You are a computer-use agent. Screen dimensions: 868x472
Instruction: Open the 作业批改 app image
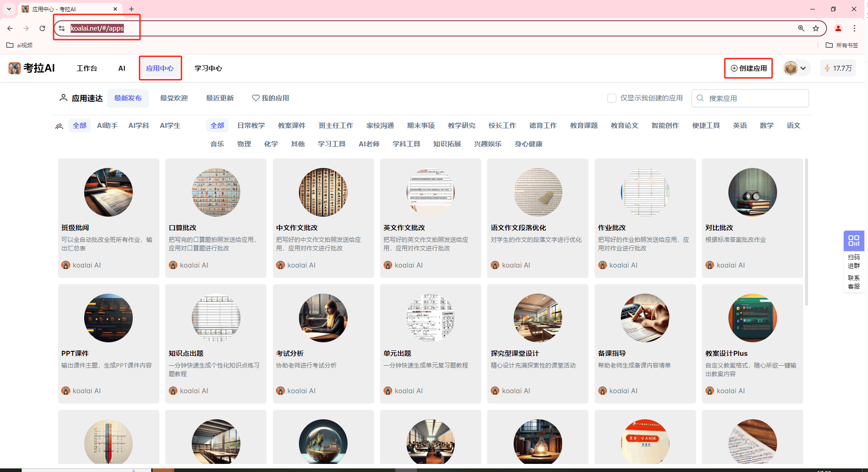click(x=645, y=192)
